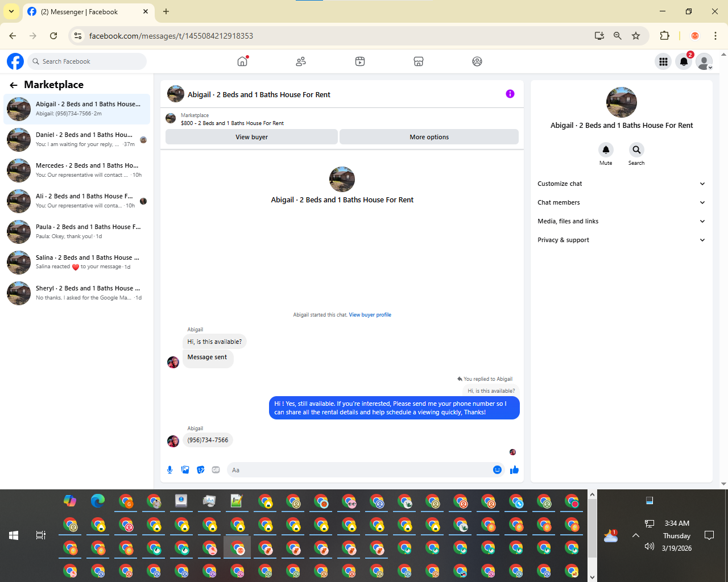
Task: Open the account profile avatar menu
Action: pos(704,61)
